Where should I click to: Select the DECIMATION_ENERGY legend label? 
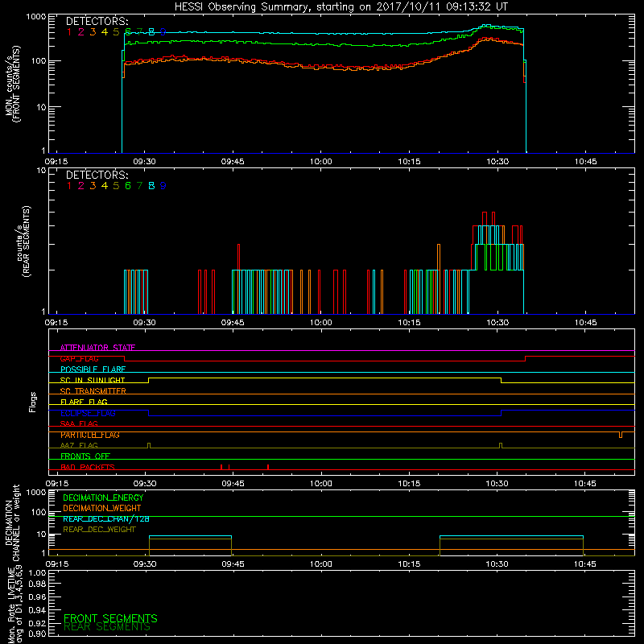pos(103,497)
